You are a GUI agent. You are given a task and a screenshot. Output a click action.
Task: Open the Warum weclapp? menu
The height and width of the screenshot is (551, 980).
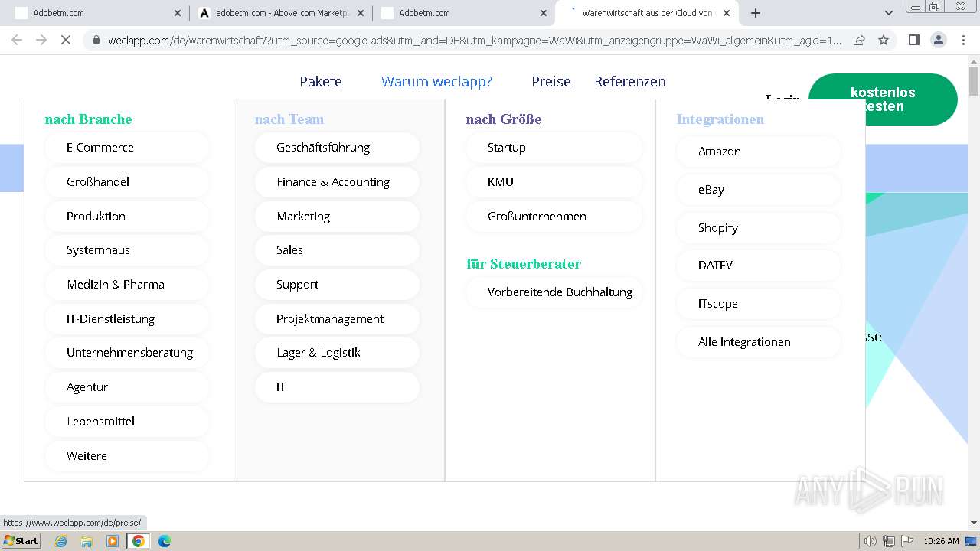point(436,82)
